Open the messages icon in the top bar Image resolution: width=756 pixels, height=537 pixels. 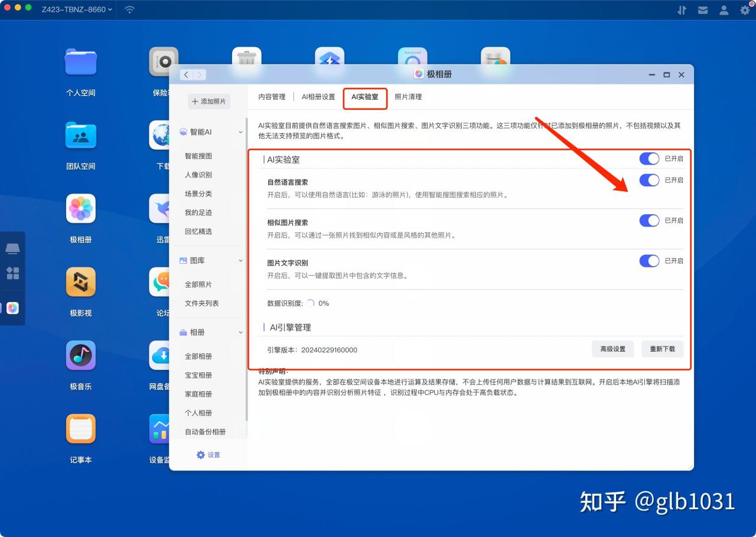(x=702, y=9)
